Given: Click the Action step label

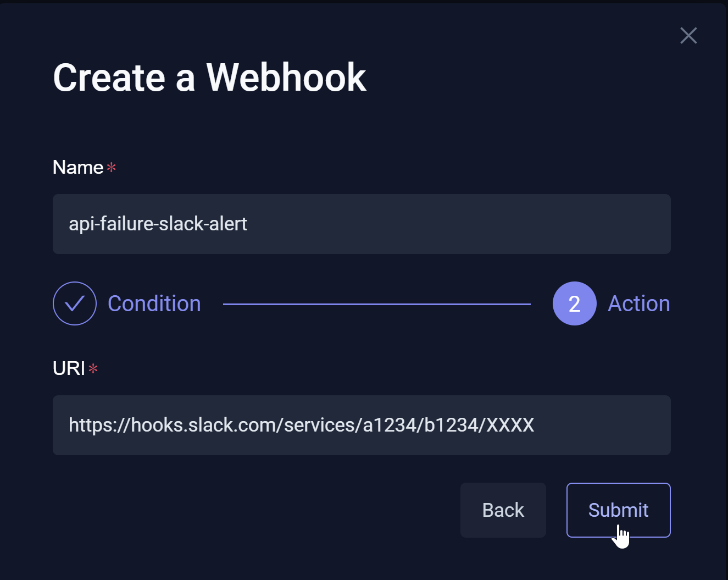Looking at the screenshot, I should (638, 303).
